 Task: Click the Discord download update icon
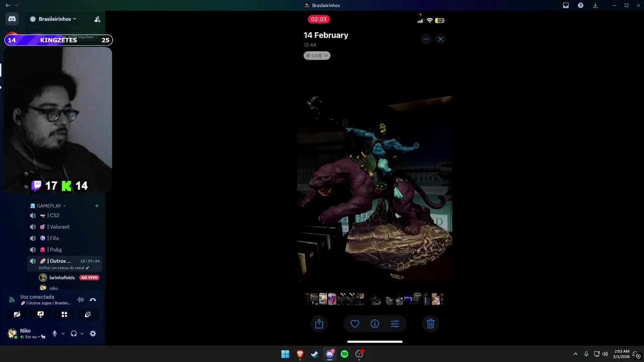595,5
